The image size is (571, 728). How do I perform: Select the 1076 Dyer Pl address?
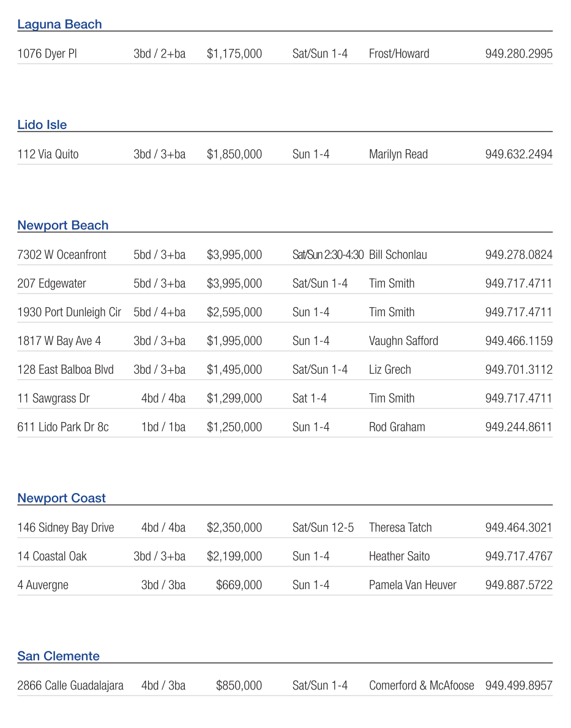coord(47,54)
